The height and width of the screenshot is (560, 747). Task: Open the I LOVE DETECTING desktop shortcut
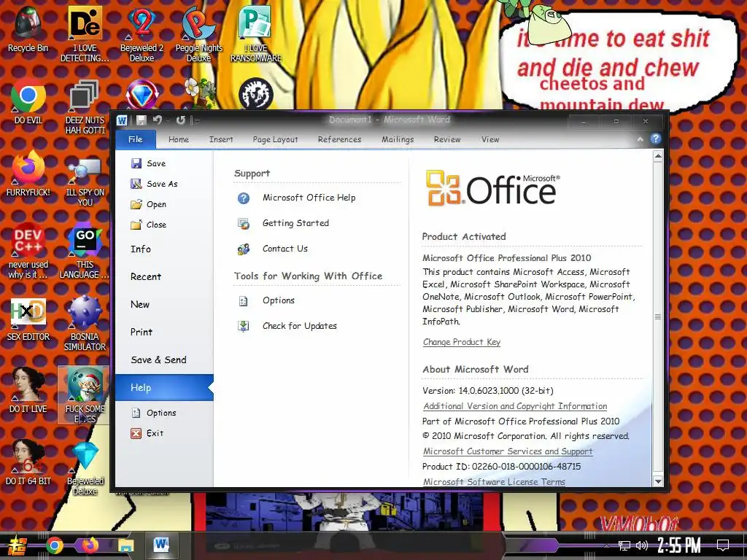[85, 34]
